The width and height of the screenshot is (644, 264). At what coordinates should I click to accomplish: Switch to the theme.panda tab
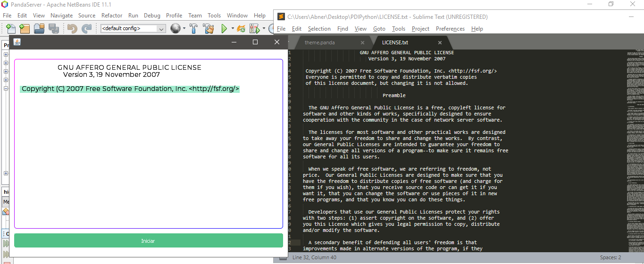pos(320,42)
